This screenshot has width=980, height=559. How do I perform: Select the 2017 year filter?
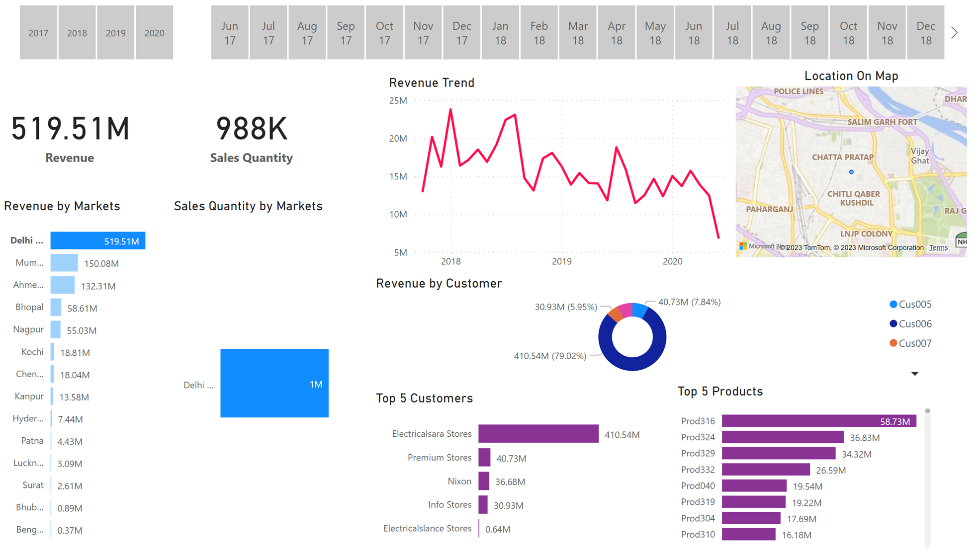point(38,32)
